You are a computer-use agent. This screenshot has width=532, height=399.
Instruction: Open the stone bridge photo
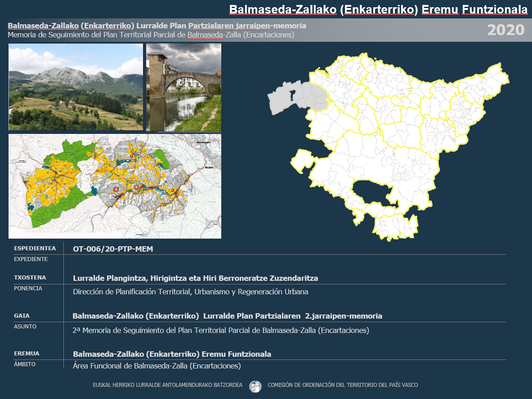click(x=183, y=87)
